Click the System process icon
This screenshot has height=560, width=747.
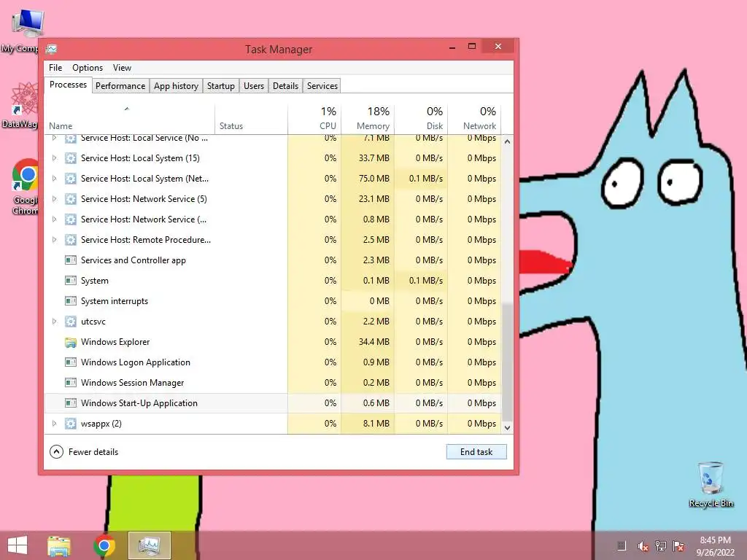click(71, 281)
